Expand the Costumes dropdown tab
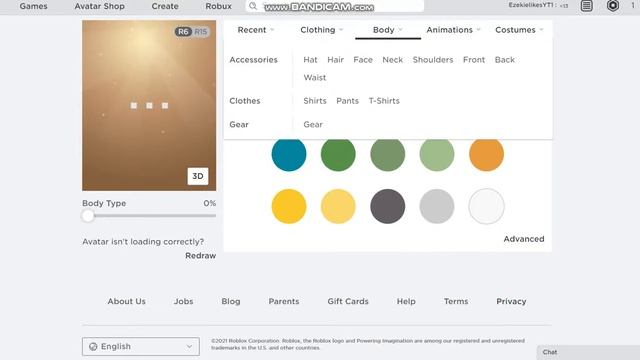This screenshot has height=360, width=640. (519, 30)
